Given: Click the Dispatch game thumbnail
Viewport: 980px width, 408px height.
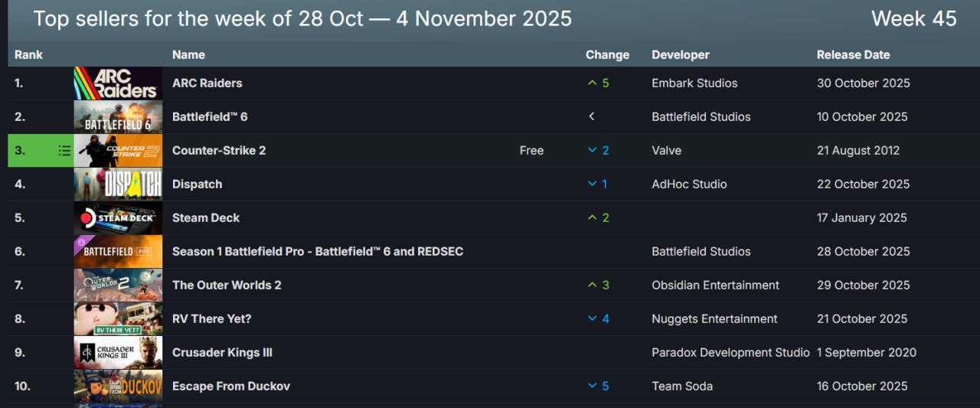Looking at the screenshot, I should click(x=118, y=184).
